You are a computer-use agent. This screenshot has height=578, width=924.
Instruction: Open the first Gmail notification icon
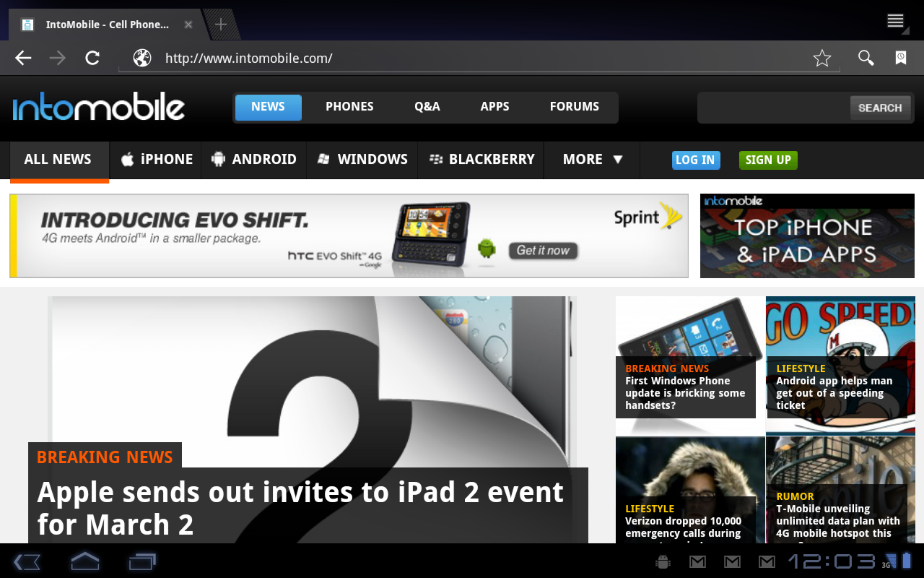(697, 561)
